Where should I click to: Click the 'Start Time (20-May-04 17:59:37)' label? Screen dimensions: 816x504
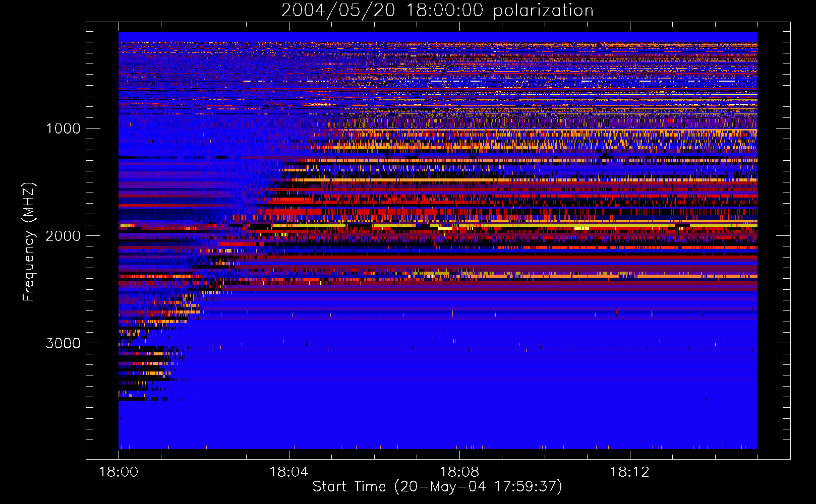437,487
